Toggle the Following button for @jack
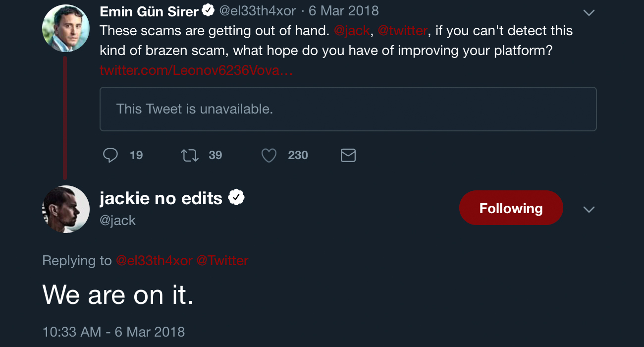This screenshot has width=644, height=347. [511, 208]
